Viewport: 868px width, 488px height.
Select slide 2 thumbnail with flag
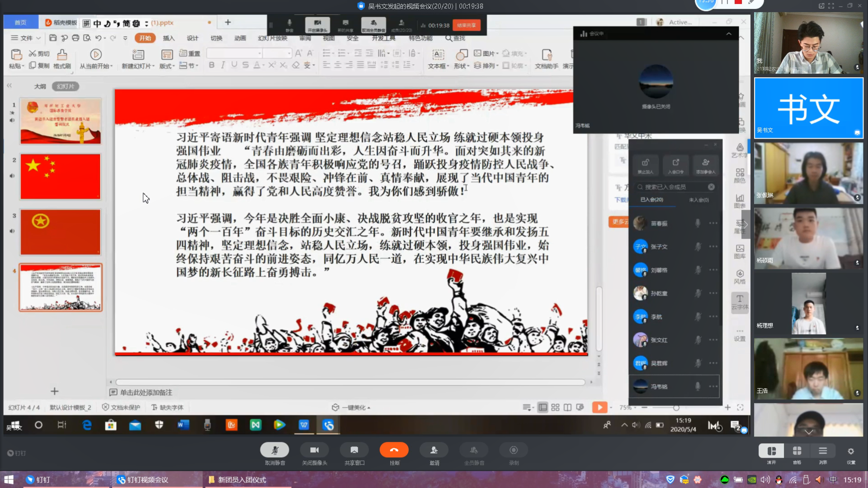click(x=60, y=176)
